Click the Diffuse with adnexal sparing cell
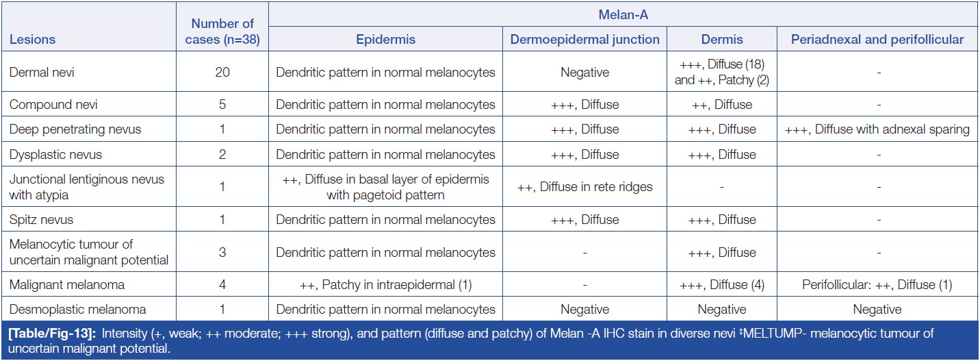Viewport: 980px width, 361px height. [x=877, y=129]
